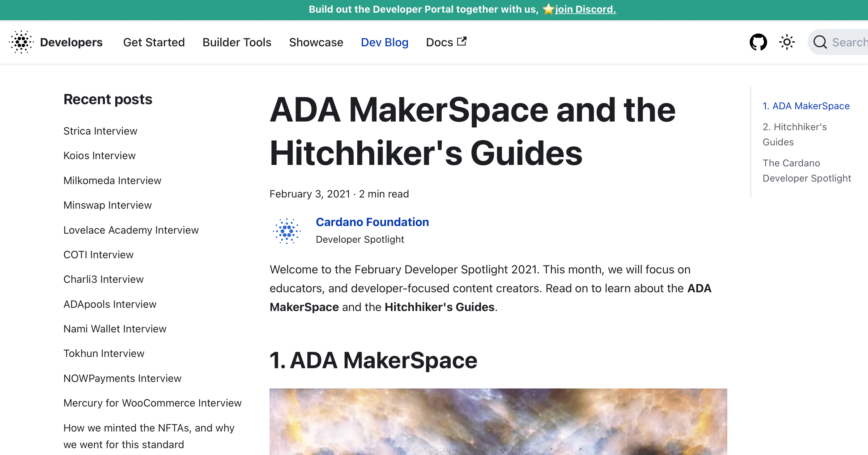This screenshot has width=868, height=455.
Task: Open the Mercury for WooCommerce Interview post
Action: point(152,403)
